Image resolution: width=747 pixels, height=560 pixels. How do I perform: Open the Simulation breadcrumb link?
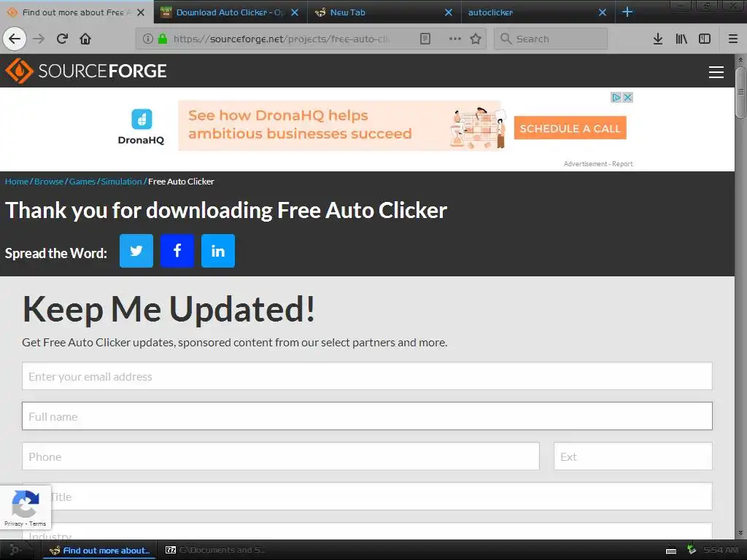(x=122, y=182)
